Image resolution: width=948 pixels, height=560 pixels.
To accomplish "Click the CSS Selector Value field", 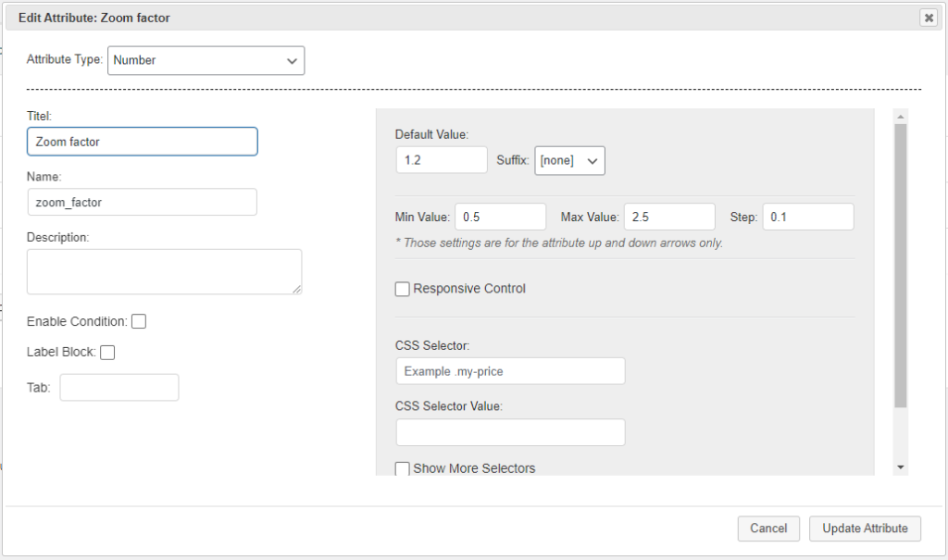I will (511, 432).
